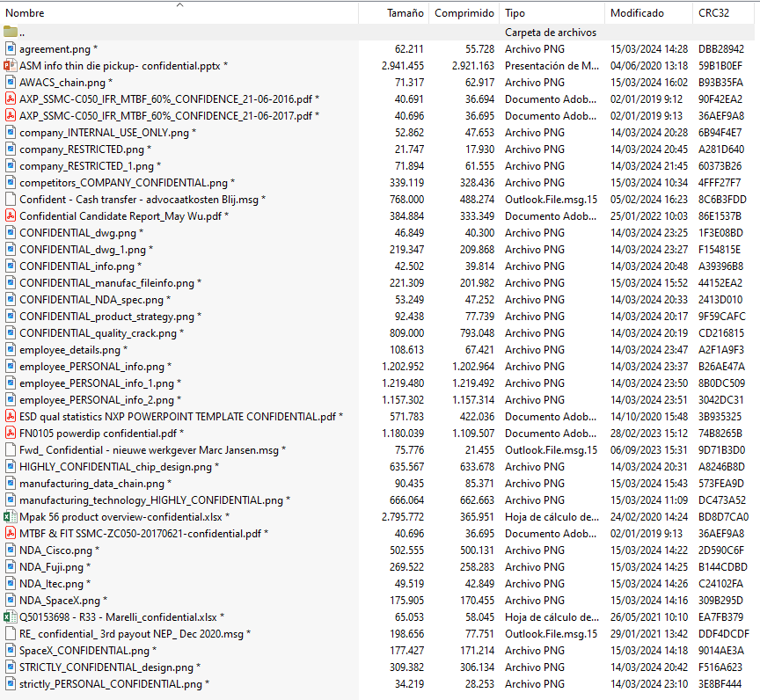The height and width of the screenshot is (700, 760).
Task: Click compressed value 488.274
Action: tap(477, 199)
